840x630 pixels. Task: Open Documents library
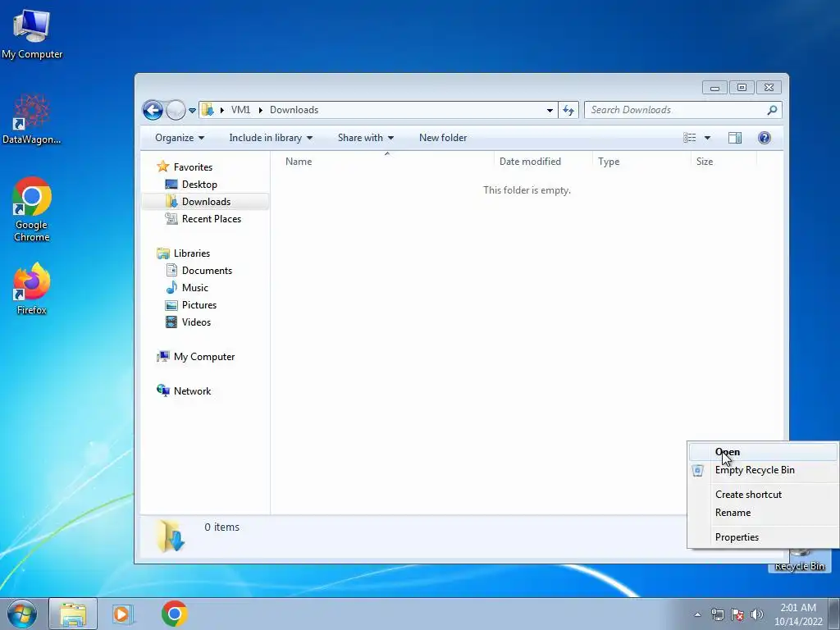[199, 271]
